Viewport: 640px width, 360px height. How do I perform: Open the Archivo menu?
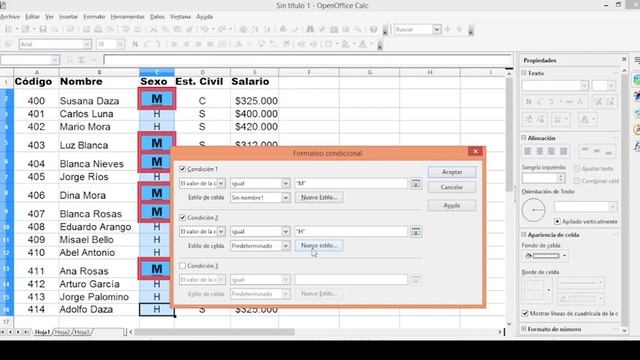pyautogui.click(x=10, y=17)
